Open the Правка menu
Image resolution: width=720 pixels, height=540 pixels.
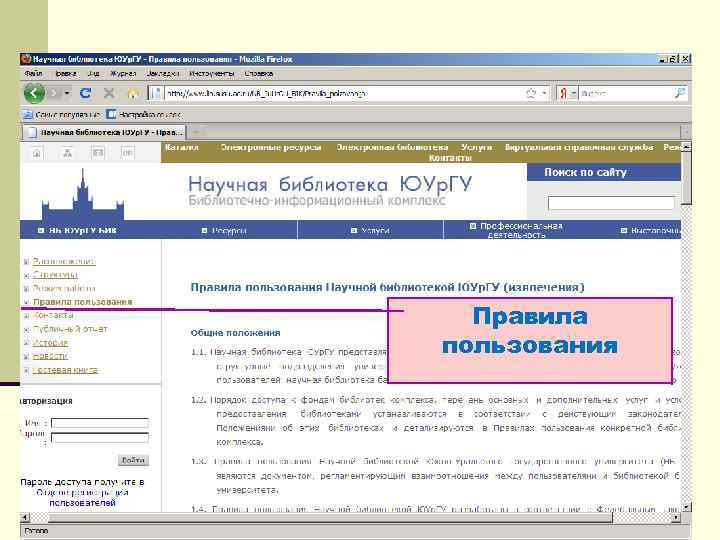tap(66, 73)
